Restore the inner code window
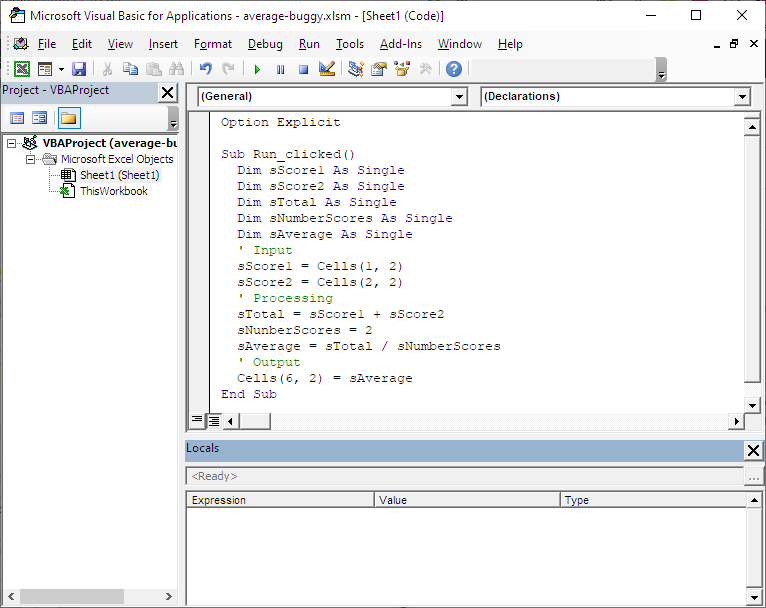 (x=734, y=43)
